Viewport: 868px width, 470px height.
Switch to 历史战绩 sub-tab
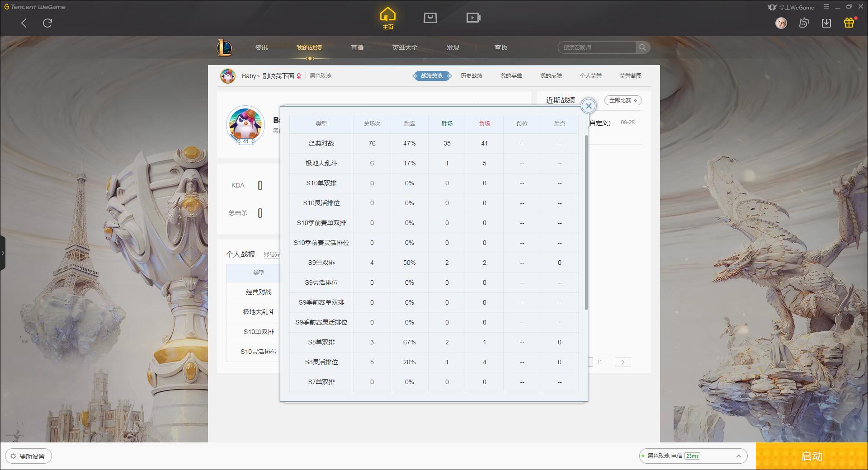(x=472, y=76)
